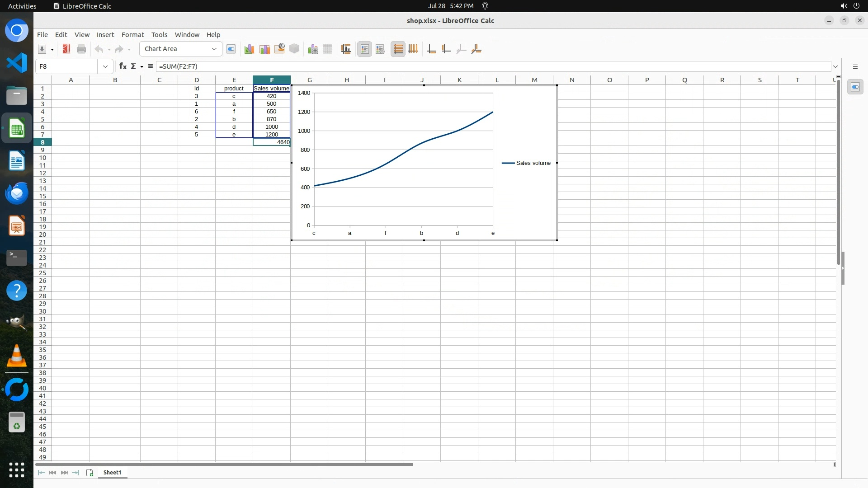868x488 pixels.
Task: Click the Format Selection icon
Action: click(x=231, y=49)
